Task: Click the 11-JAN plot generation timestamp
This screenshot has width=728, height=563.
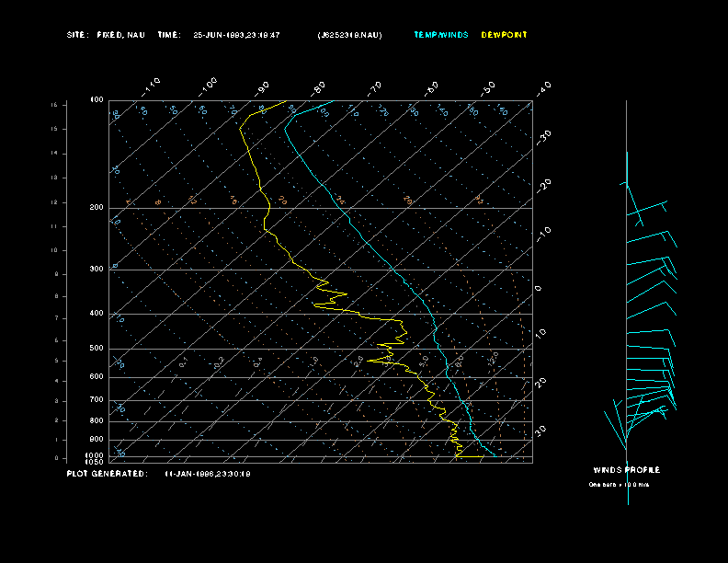Action: (x=208, y=474)
